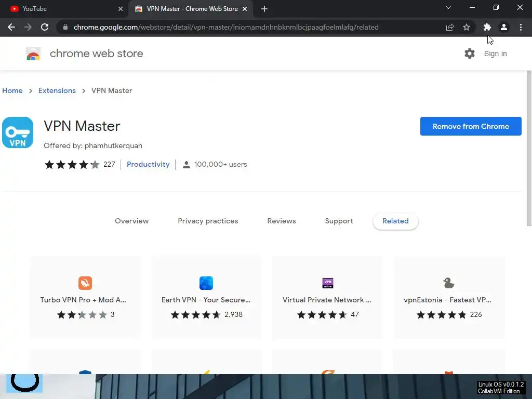Switch to the YouTube tab
The image size is (532, 399).
coord(64,9)
